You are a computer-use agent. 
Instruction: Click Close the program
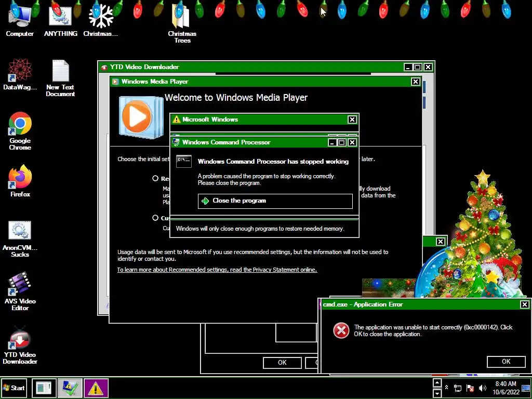click(x=275, y=201)
